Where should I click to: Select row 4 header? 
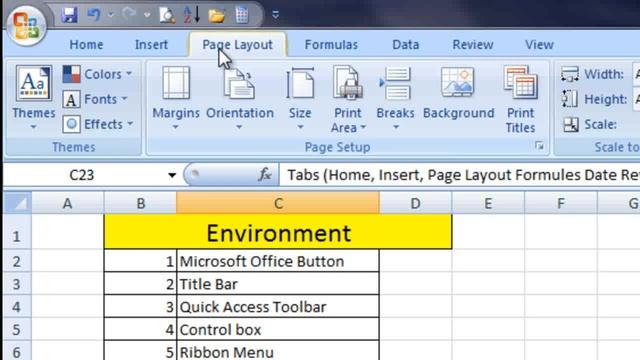17,307
